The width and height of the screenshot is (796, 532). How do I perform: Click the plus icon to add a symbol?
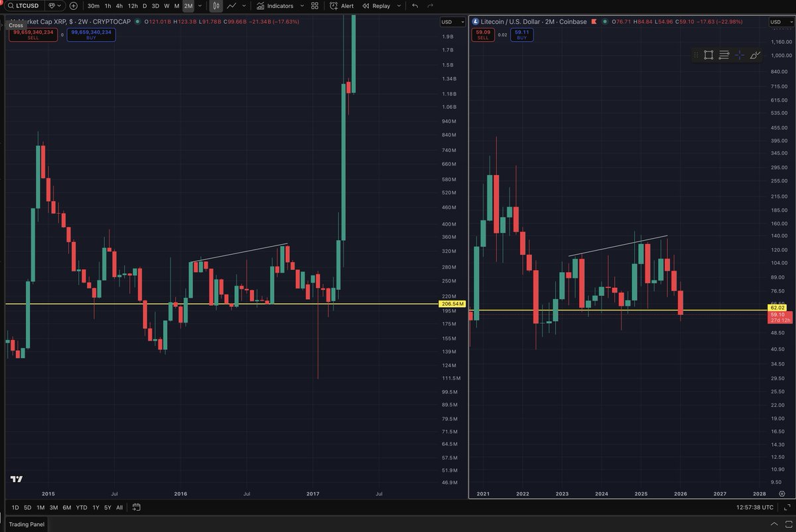[73, 6]
